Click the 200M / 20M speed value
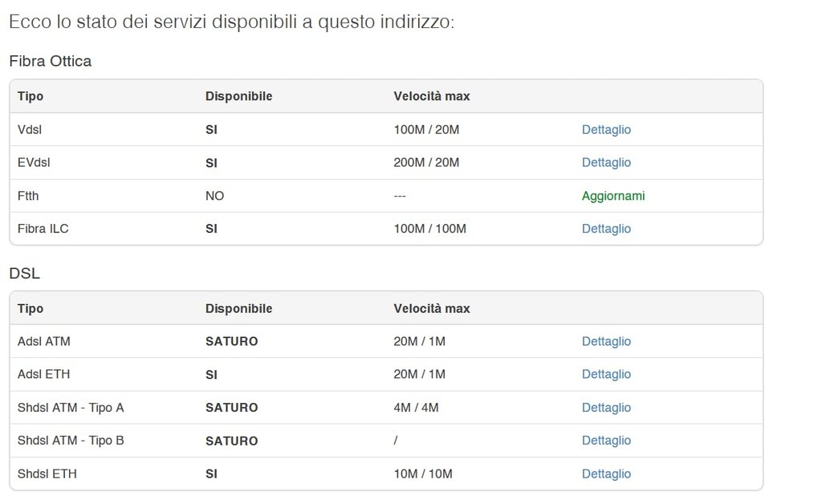The image size is (822, 504). tap(426, 162)
